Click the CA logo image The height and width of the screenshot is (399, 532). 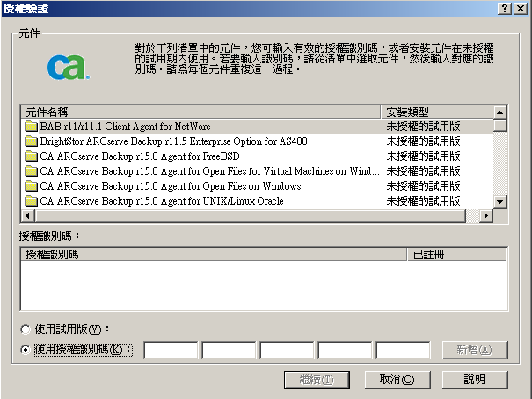[x=69, y=68]
